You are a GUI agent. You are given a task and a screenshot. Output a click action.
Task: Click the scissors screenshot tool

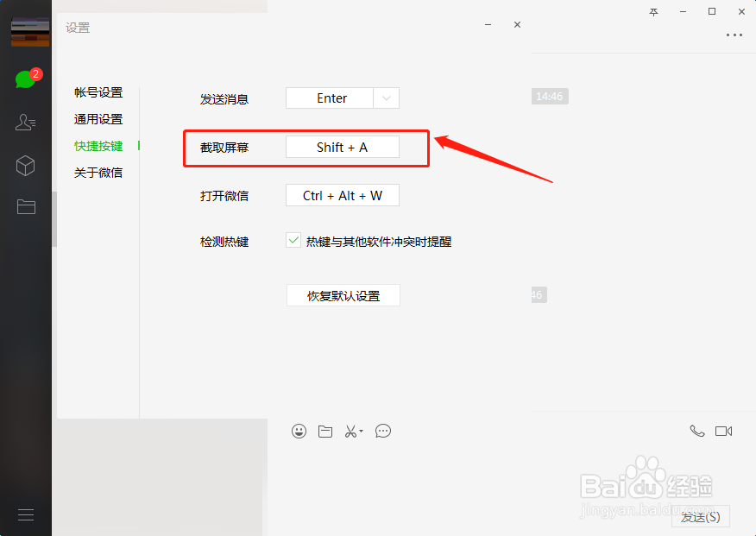coord(350,432)
